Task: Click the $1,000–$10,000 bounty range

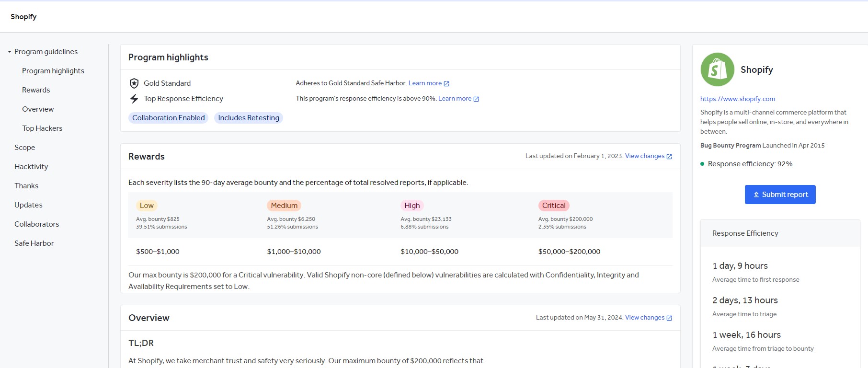Action: tap(294, 252)
